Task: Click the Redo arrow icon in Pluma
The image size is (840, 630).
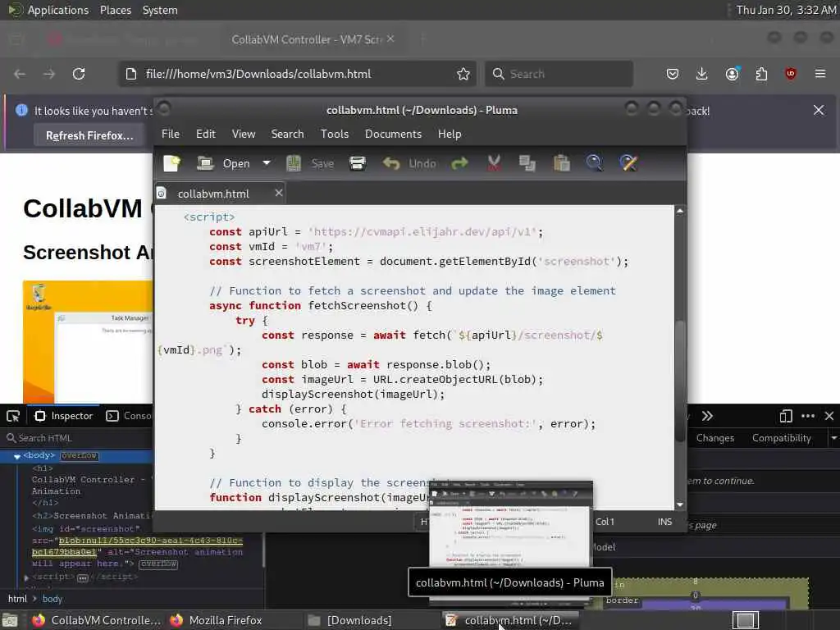Action: coord(459,163)
